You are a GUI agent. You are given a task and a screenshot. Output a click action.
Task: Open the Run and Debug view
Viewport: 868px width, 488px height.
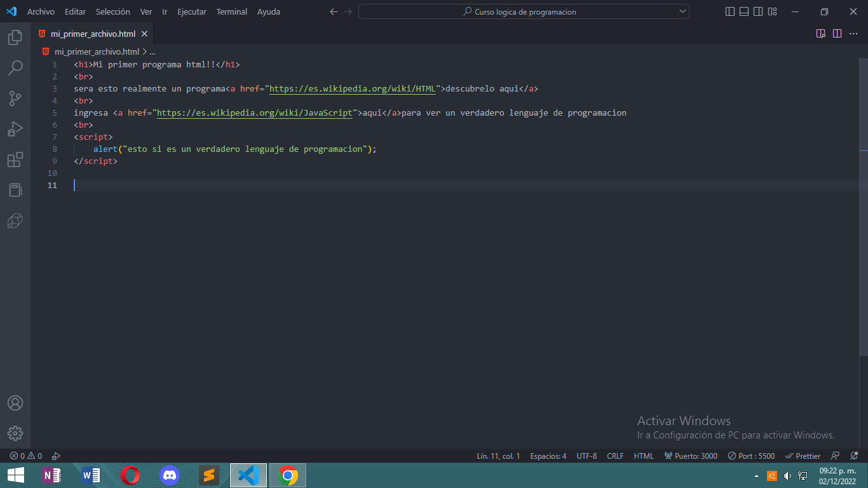(15, 129)
